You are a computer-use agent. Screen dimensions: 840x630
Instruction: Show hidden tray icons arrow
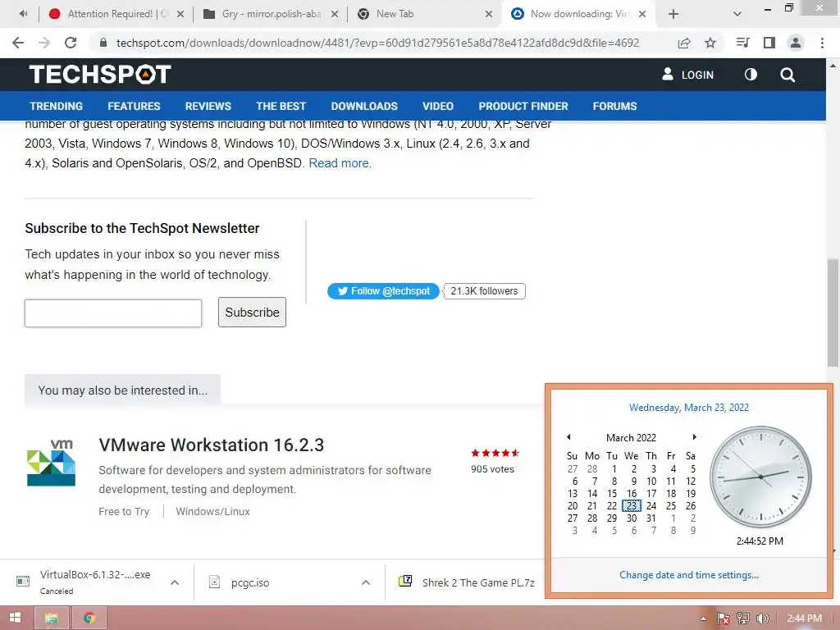click(x=703, y=619)
